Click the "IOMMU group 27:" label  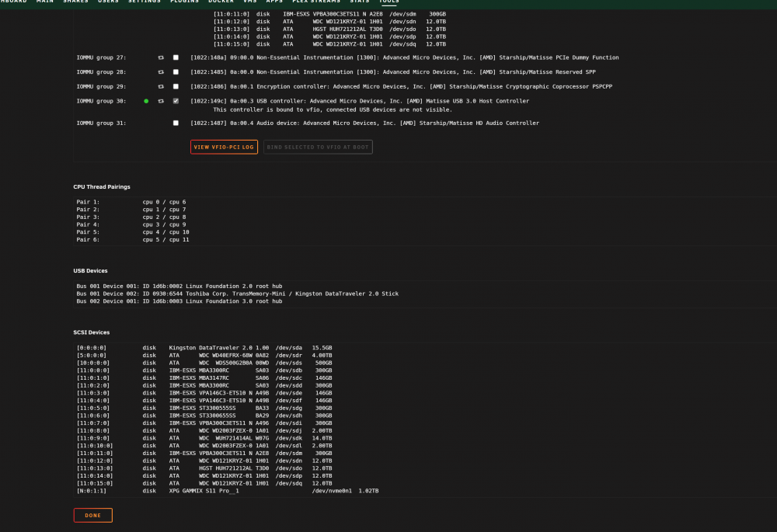tap(101, 57)
